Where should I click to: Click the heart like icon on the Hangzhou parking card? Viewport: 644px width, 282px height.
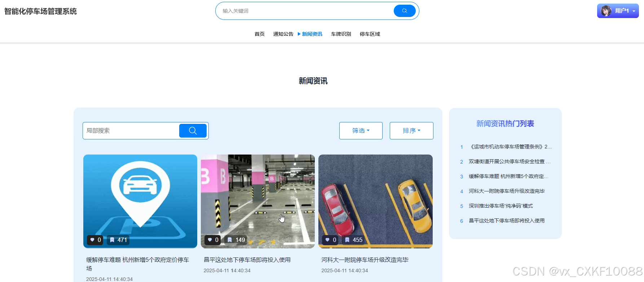pyautogui.click(x=92, y=240)
